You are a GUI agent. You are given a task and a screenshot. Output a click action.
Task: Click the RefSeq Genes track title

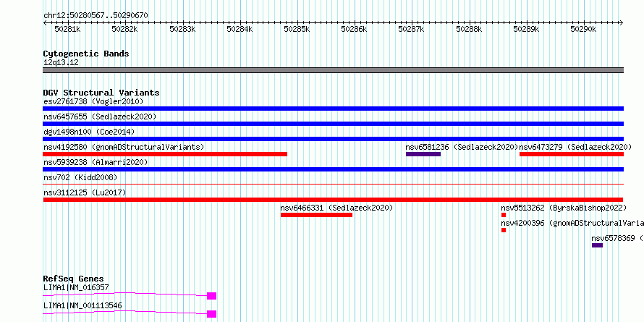[x=73, y=279]
